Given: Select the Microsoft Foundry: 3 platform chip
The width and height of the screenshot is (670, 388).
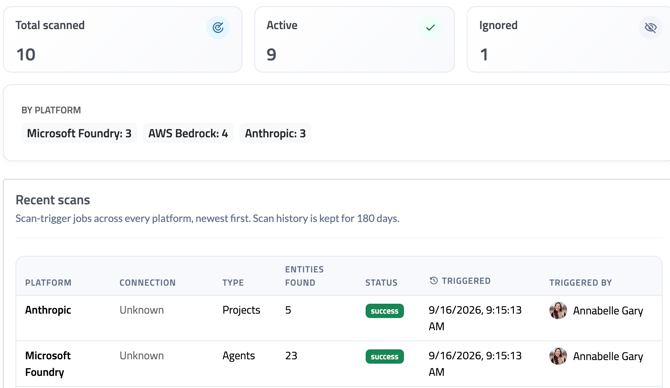Looking at the screenshot, I should (79, 133).
